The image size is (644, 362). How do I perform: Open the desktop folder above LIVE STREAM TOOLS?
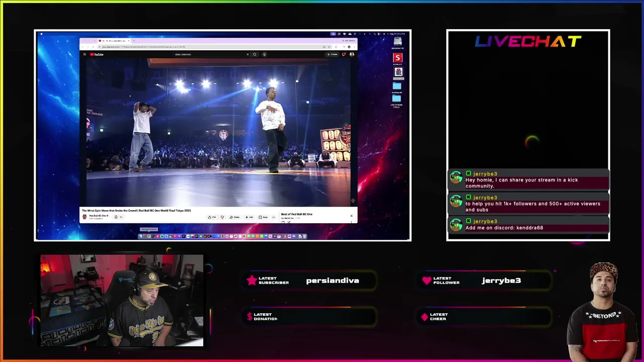tap(397, 87)
